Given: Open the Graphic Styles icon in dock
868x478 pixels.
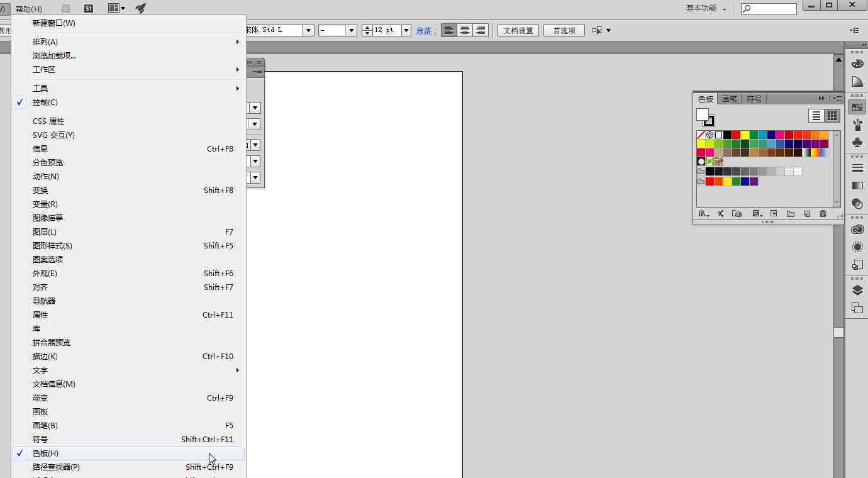Looking at the screenshot, I should [857, 265].
